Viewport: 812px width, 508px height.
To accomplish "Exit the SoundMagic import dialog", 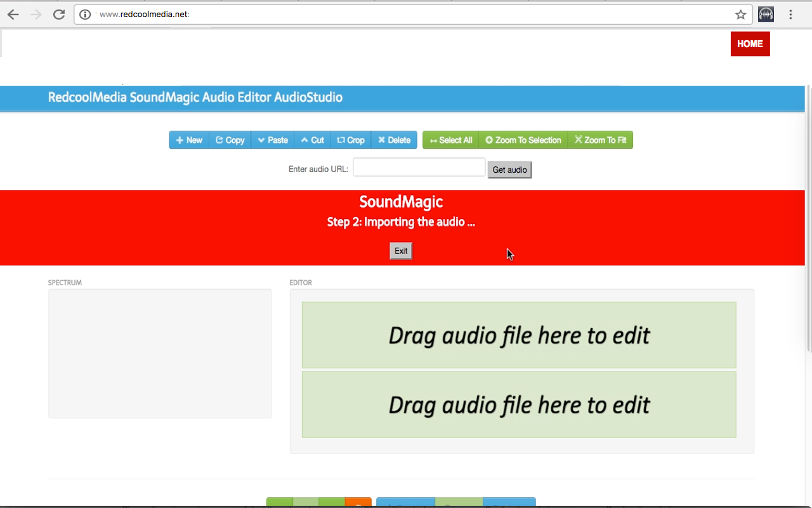I will coord(400,250).
